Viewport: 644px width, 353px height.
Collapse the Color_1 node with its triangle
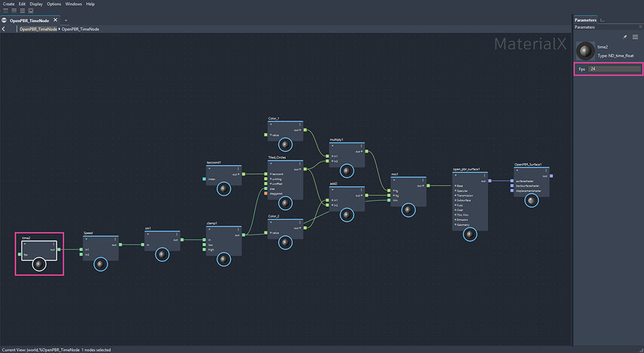coord(271,124)
